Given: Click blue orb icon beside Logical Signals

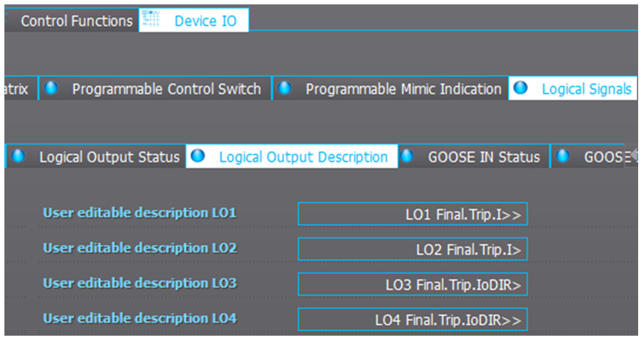Looking at the screenshot, I should coord(520,87).
